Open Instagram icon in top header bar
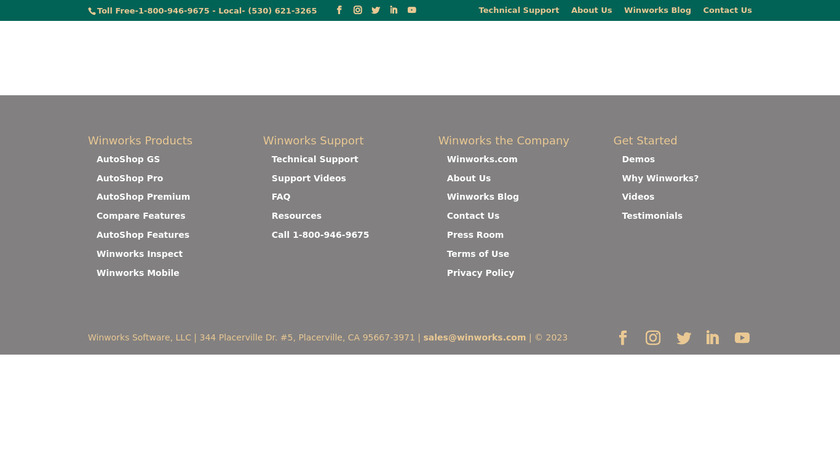840x472 pixels. (357, 10)
